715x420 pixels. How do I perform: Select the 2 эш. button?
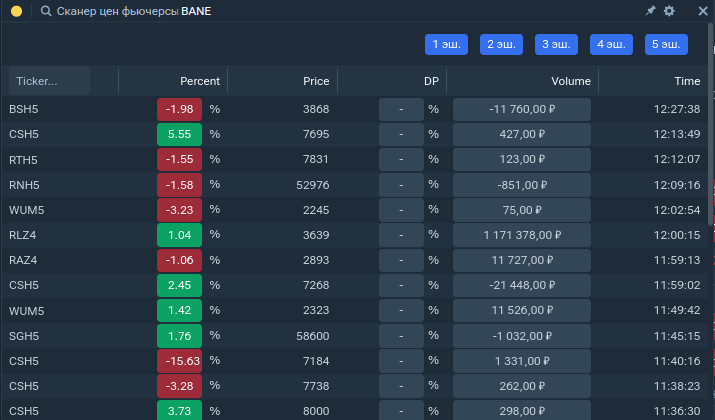pyautogui.click(x=501, y=44)
